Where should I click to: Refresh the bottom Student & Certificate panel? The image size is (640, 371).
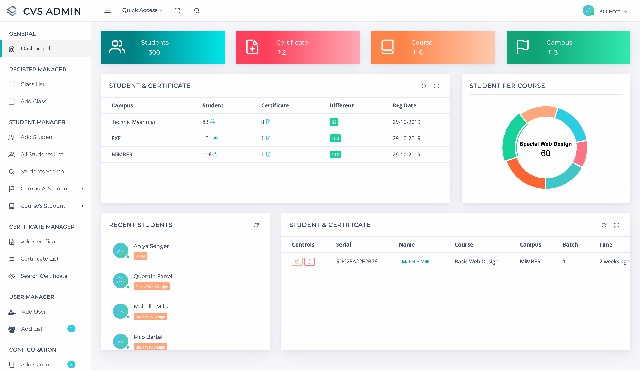pos(604,225)
